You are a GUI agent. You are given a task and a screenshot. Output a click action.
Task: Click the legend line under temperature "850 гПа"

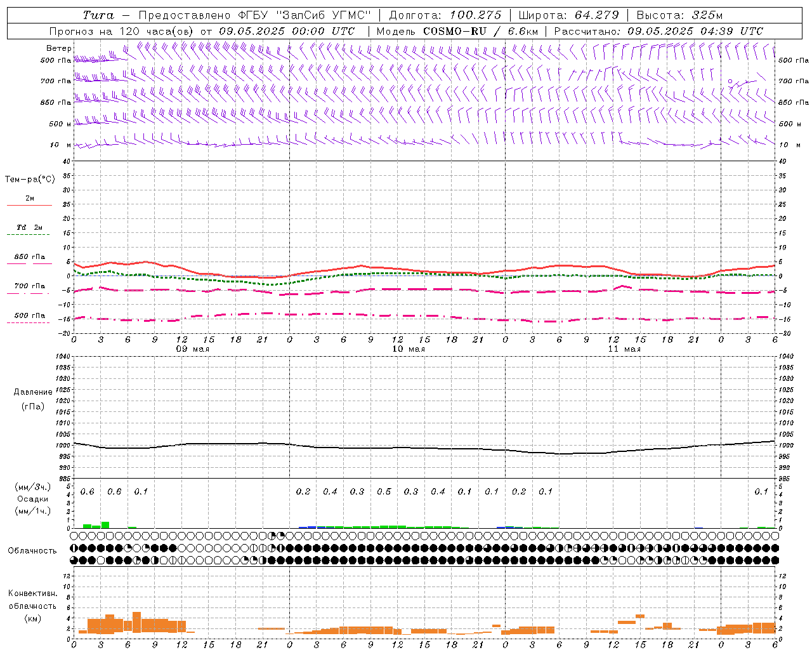click(29, 263)
